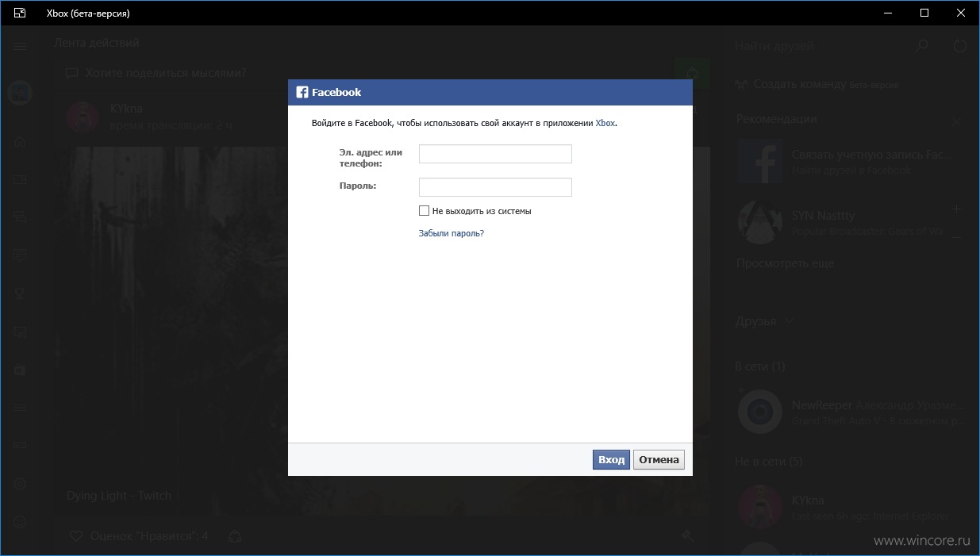Open My games from the sidebar
This screenshot has height=556, width=980.
click(x=20, y=180)
